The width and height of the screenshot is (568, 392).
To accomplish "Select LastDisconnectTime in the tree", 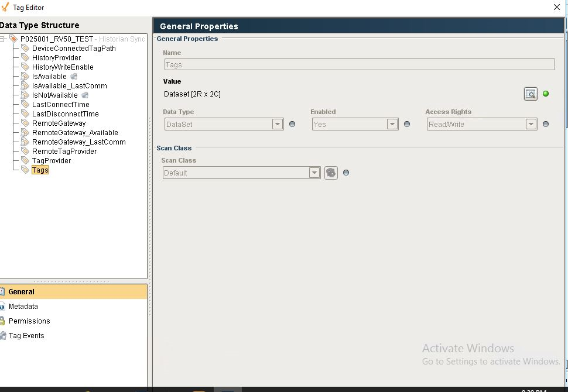I will pos(65,114).
